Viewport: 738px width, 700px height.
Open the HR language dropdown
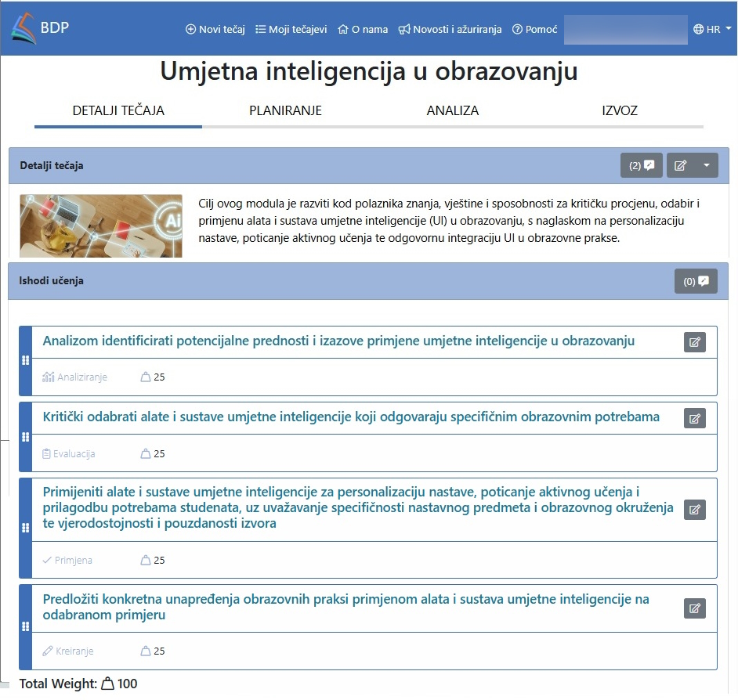click(712, 30)
